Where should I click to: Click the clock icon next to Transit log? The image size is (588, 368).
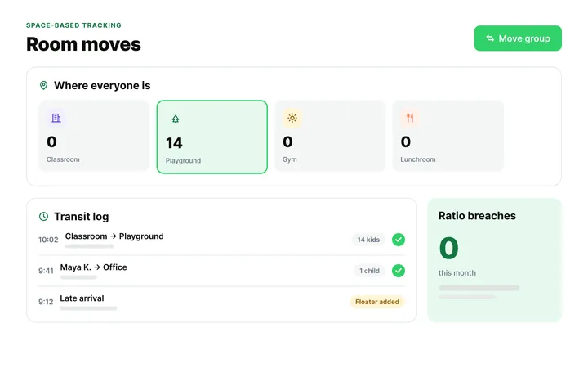[x=44, y=216]
